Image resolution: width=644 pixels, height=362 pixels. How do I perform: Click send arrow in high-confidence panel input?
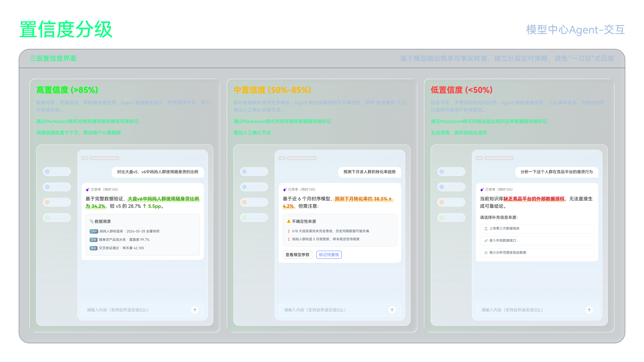coord(195,310)
